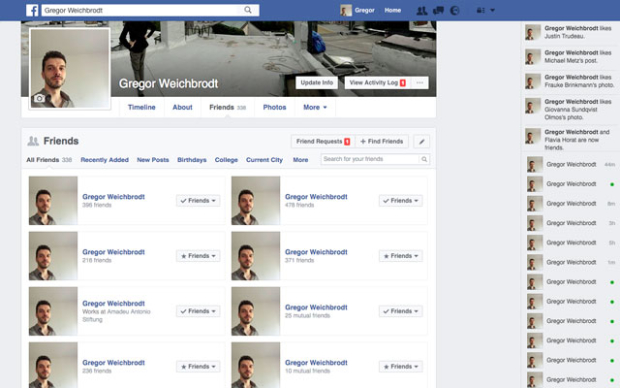Click the Update Info button

[x=317, y=83]
